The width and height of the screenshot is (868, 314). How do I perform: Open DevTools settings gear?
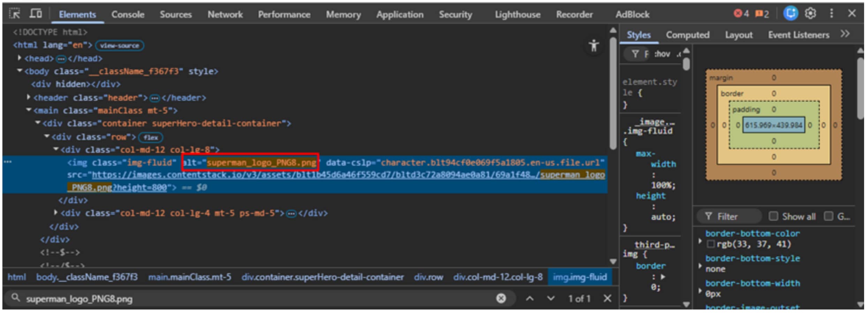pos(810,14)
